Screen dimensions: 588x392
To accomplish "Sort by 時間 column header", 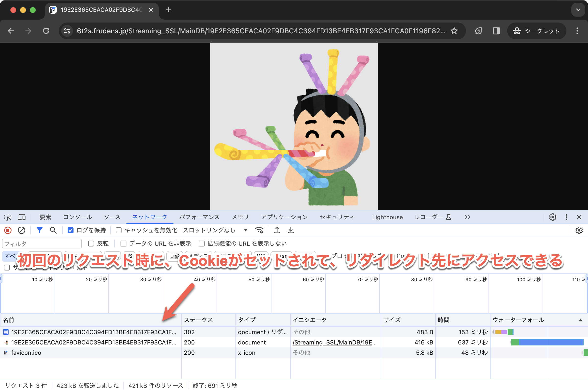I will (463, 320).
